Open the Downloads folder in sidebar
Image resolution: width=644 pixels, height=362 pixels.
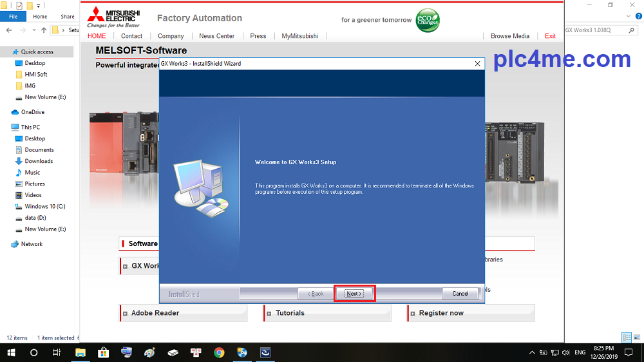pos(39,161)
